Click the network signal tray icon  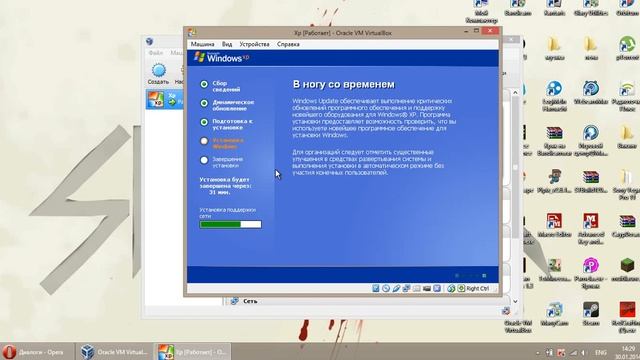pyautogui.click(x=573, y=353)
